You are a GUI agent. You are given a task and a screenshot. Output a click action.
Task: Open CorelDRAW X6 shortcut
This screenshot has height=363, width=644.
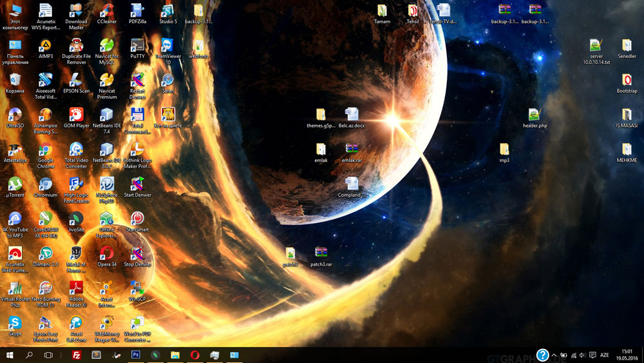click(46, 225)
